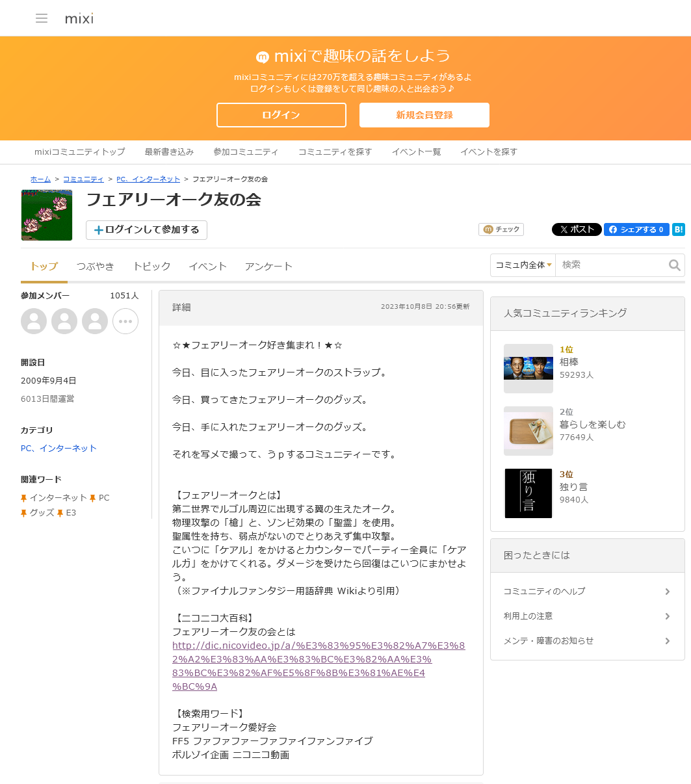Show more members via ellipsis icon
The width and height of the screenshot is (691, 784).
125,321
